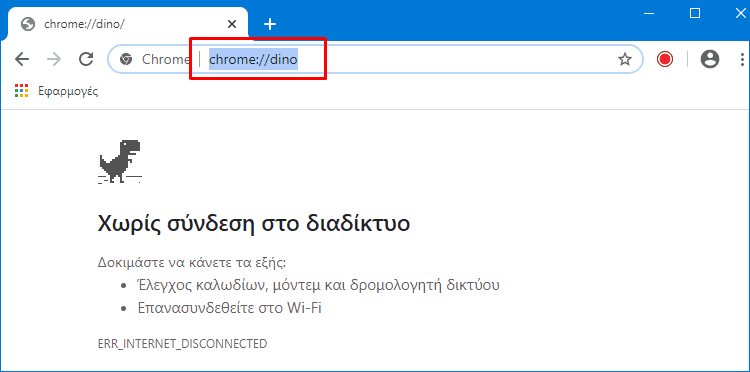Click the greyed-out forward arrow
This screenshot has height=372, width=750.
[54, 59]
